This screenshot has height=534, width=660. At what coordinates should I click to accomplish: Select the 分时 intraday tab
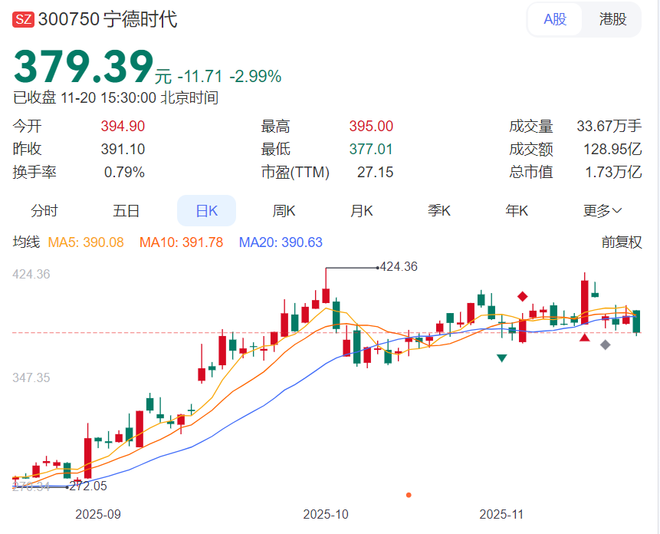tap(44, 211)
